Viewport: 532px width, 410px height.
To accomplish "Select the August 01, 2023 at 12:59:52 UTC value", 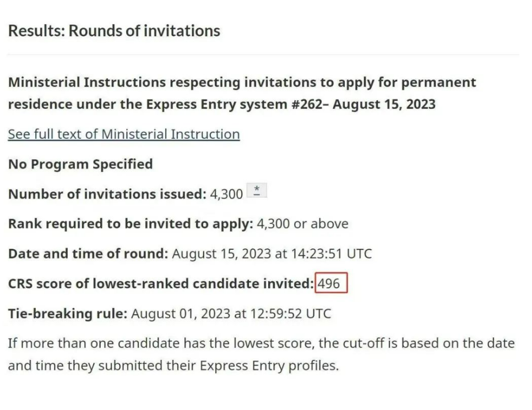I will point(231,314).
